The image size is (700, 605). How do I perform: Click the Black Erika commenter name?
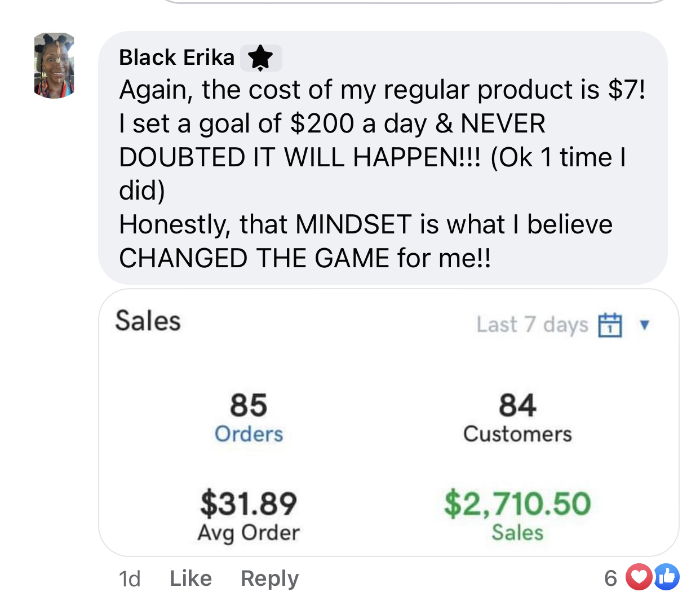pyautogui.click(x=176, y=58)
